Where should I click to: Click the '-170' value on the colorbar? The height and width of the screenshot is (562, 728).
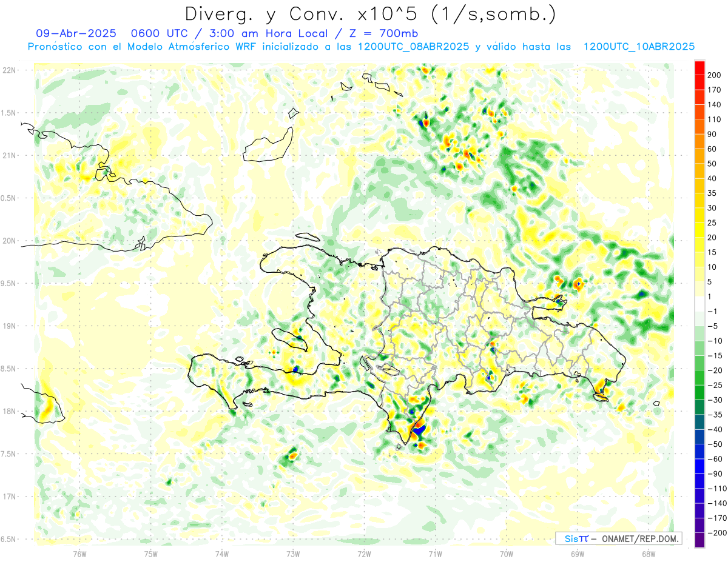(x=717, y=518)
